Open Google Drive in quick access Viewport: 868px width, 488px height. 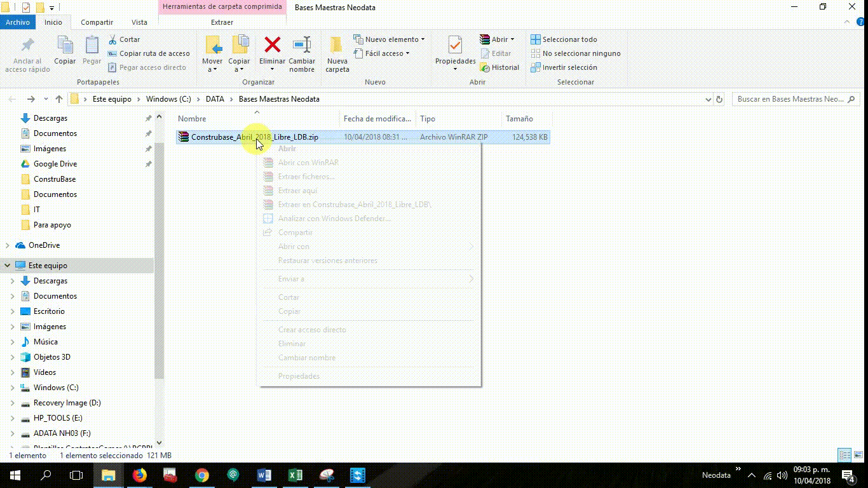coord(55,164)
